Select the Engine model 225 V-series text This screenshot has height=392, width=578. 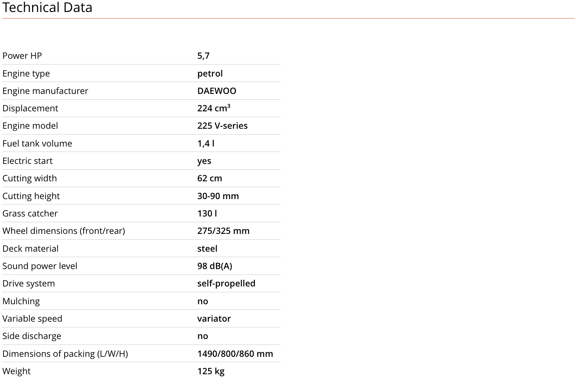pyautogui.click(x=222, y=126)
